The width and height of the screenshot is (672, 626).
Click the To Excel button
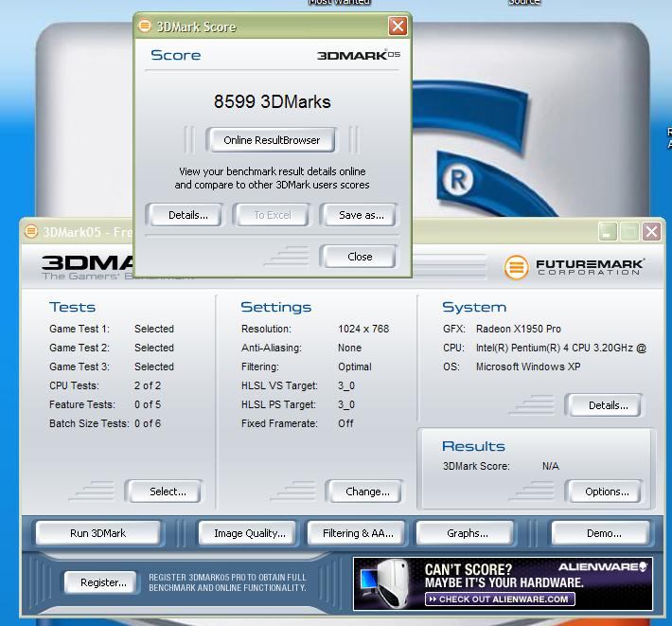pyautogui.click(x=271, y=215)
